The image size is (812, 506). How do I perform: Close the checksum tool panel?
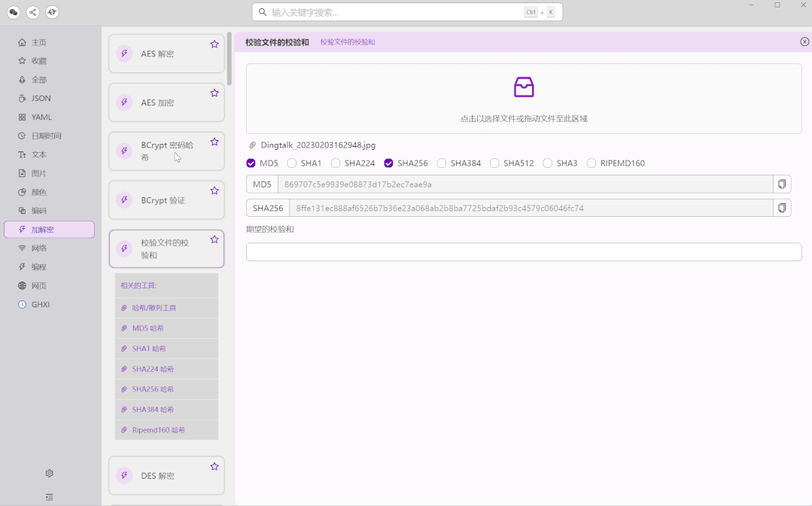(x=804, y=41)
